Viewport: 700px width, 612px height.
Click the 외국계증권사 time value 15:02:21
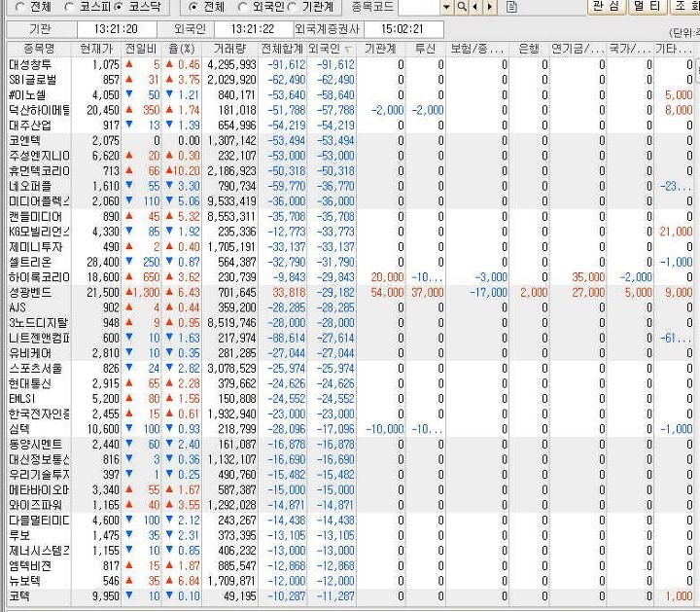[402, 29]
